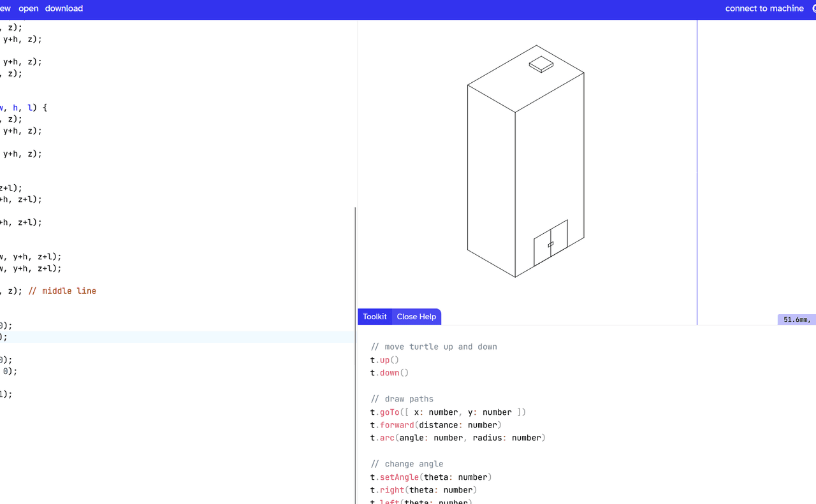The width and height of the screenshot is (816, 504).
Task: Click the t.arc(angle, radius) help entry
Action: point(457,438)
